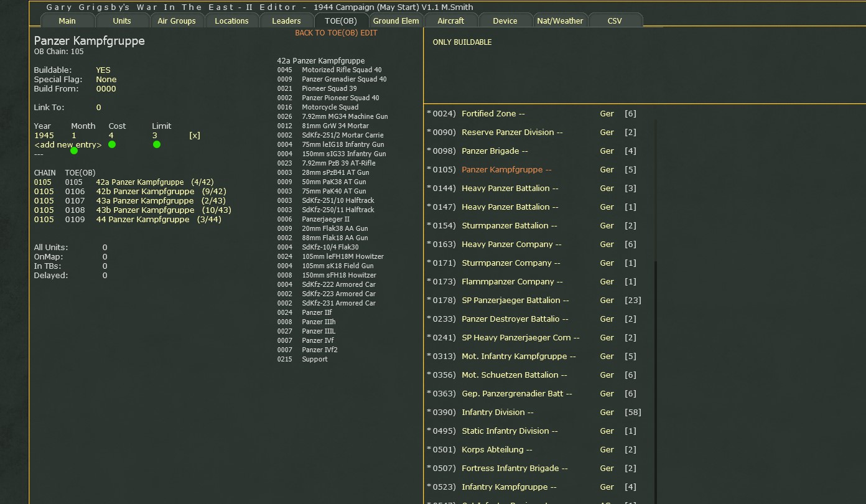Click the [x] to remove the 1945 entry

pos(195,135)
